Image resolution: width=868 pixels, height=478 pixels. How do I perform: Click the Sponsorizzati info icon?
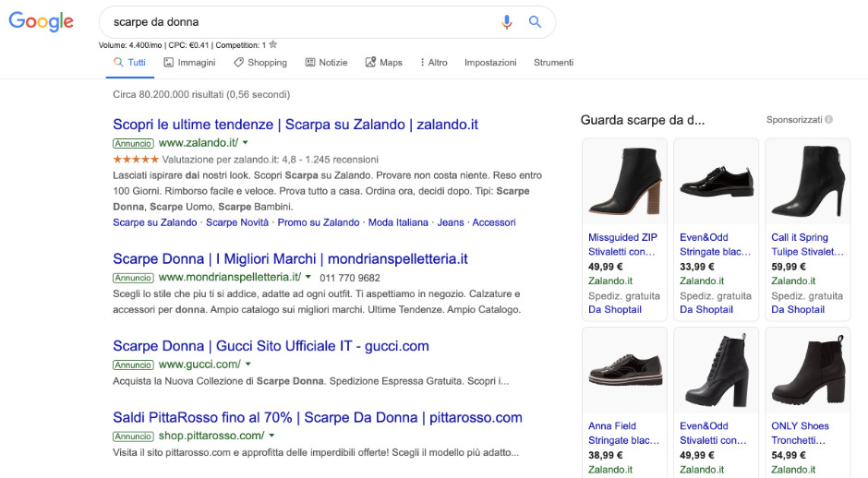[828, 120]
